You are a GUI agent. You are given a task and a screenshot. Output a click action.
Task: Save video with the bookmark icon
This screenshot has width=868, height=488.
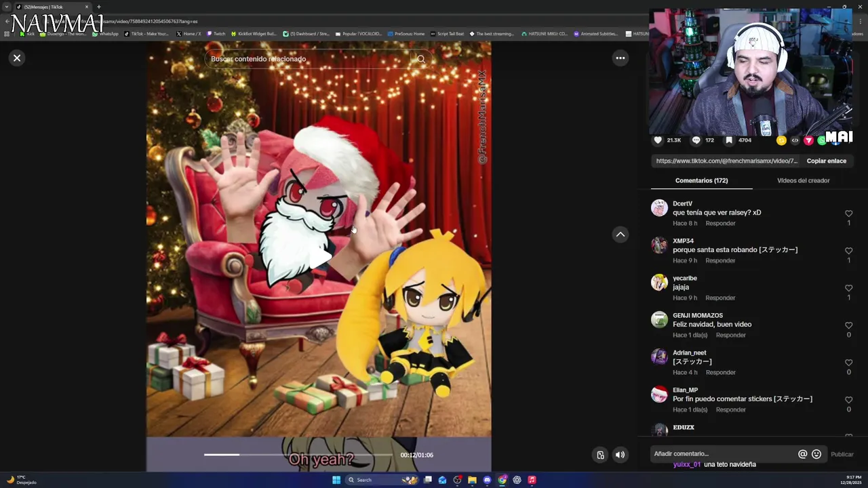[729, 140]
